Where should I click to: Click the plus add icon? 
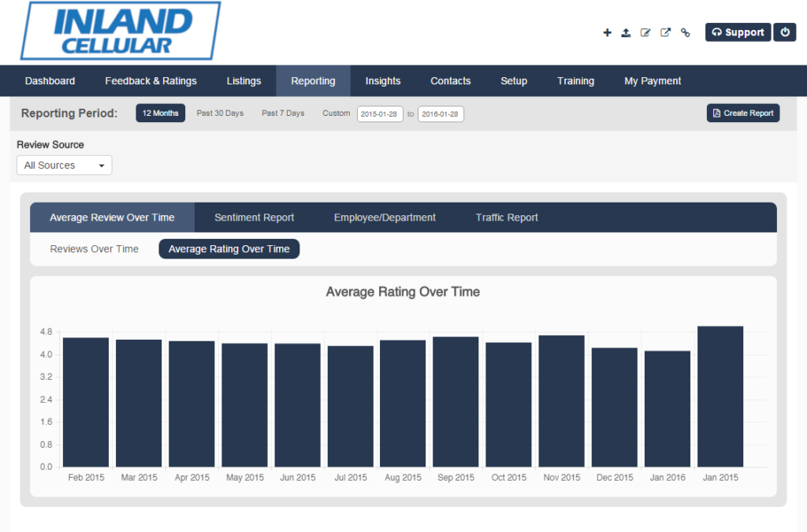(x=607, y=33)
